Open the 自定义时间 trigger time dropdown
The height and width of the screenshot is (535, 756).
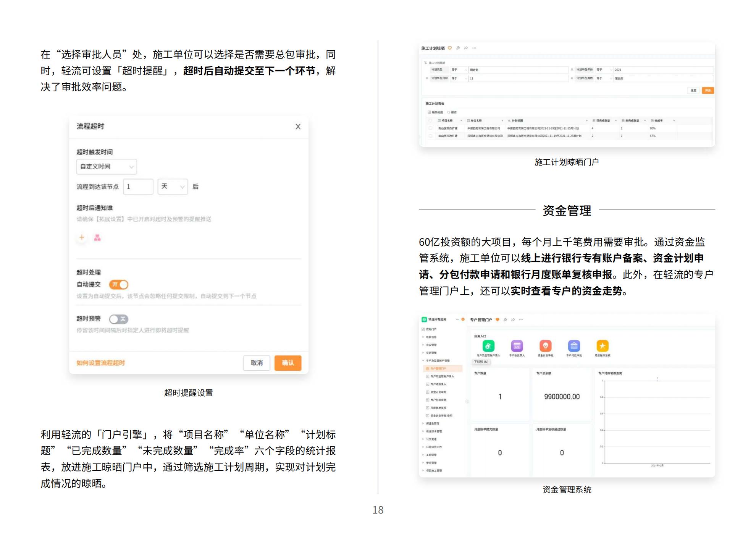pyautogui.click(x=107, y=167)
